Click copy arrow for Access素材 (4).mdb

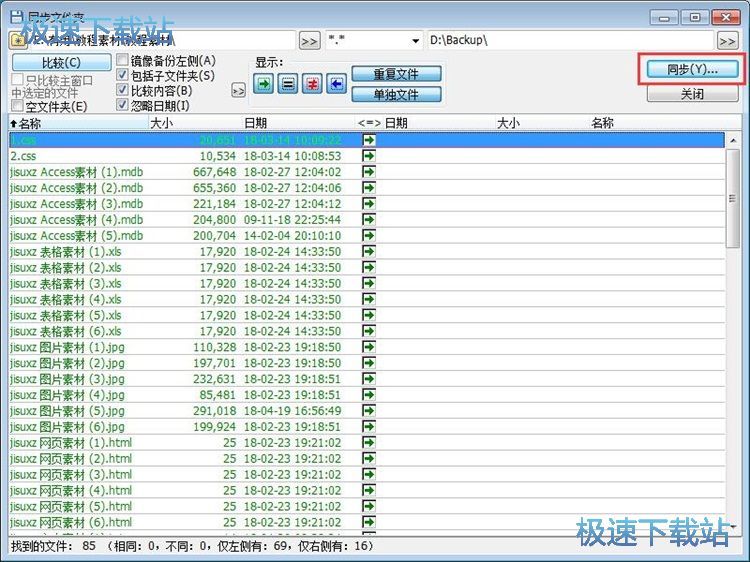369,220
